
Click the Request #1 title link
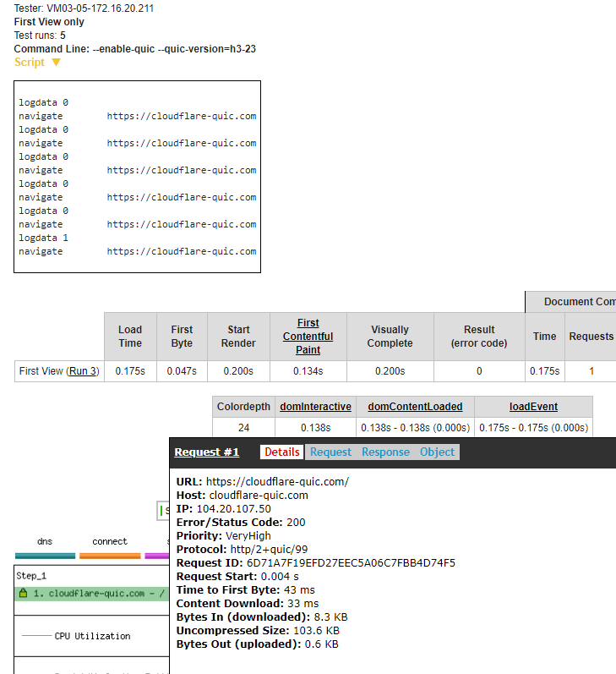click(x=207, y=452)
